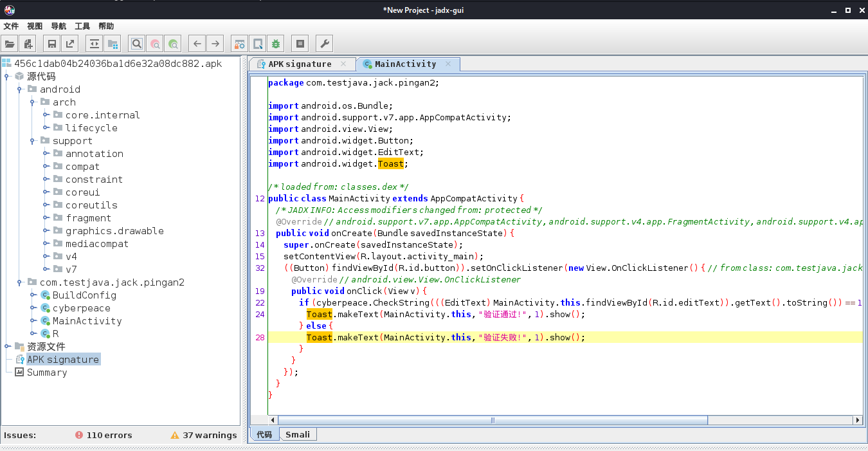This screenshot has width=868, height=451.
Task: Expand the core.internal package node
Action: click(46, 115)
